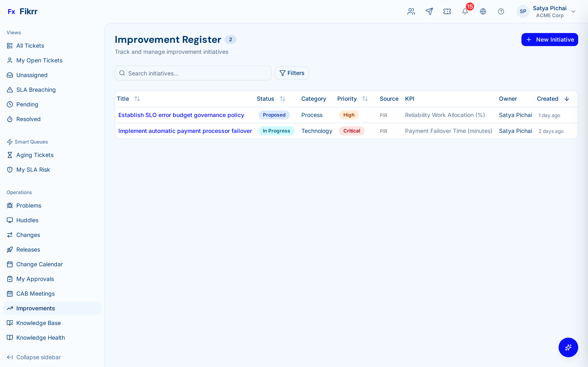Screen dimensions: 588x367
Task: Click the help question mark icon
Action: pyautogui.click(x=501, y=11)
